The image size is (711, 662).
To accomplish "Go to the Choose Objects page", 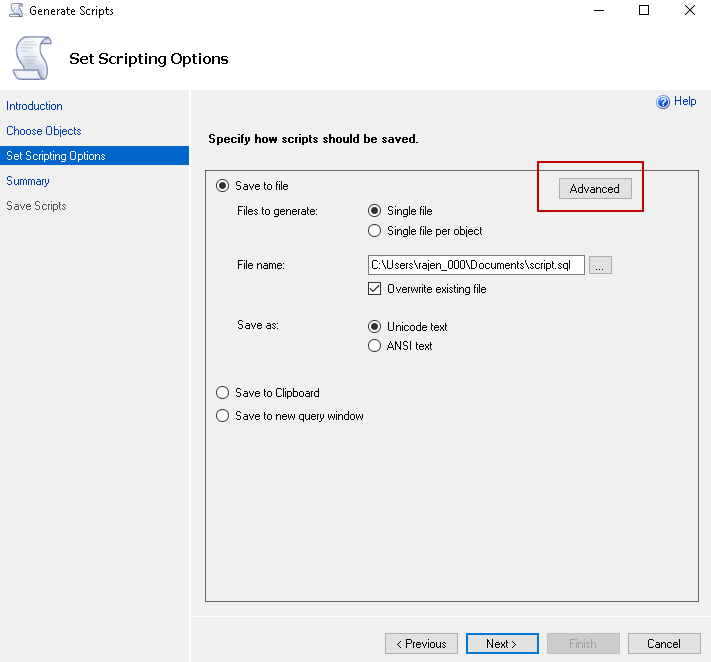I will click(x=44, y=131).
